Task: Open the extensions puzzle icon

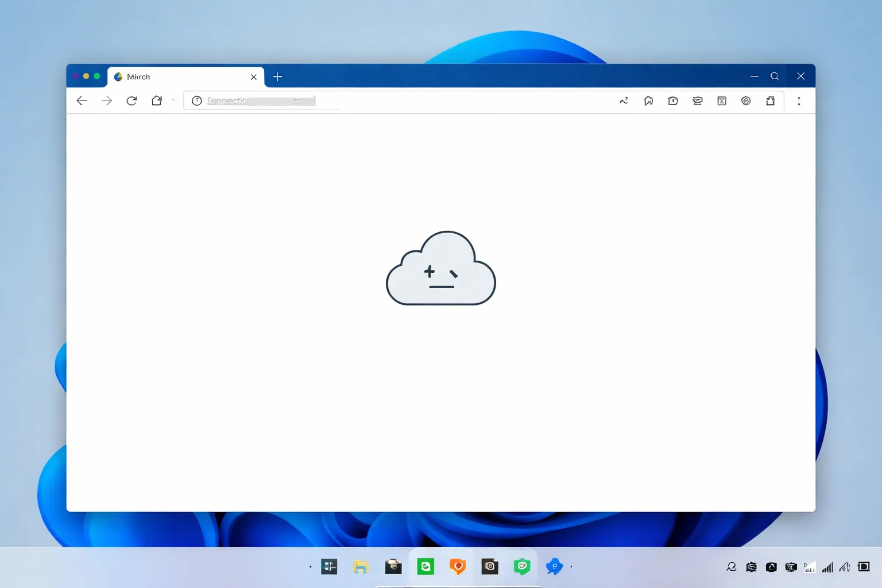Action: coord(771,101)
